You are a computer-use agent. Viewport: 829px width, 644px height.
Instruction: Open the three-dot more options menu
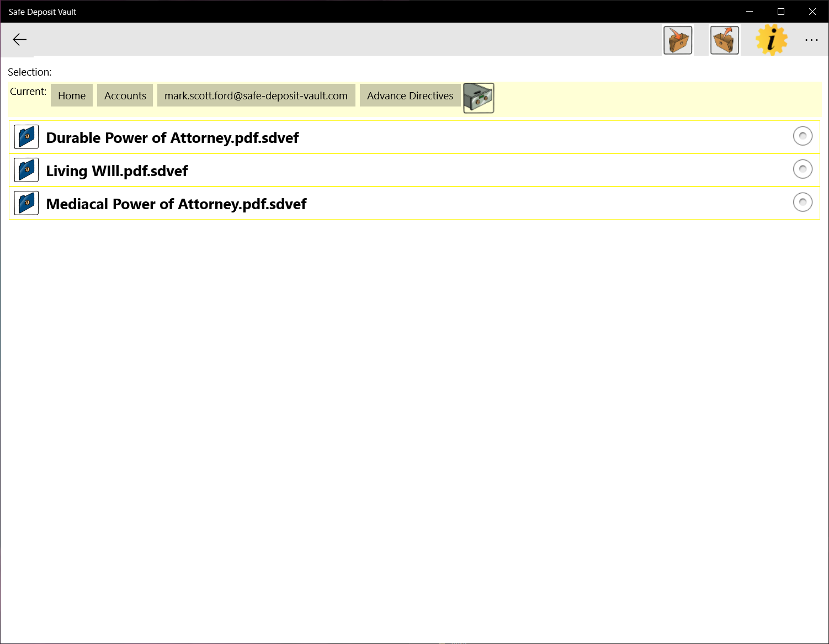coord(811,40)
